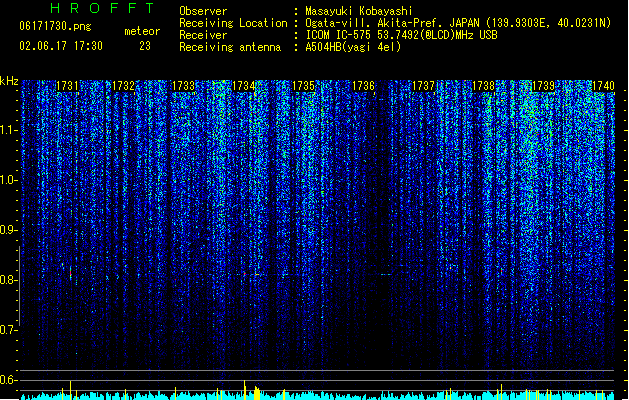The image size is (629, 400).
Task: Click the 0.8 kHz axis label
Action: click(9, 280)
